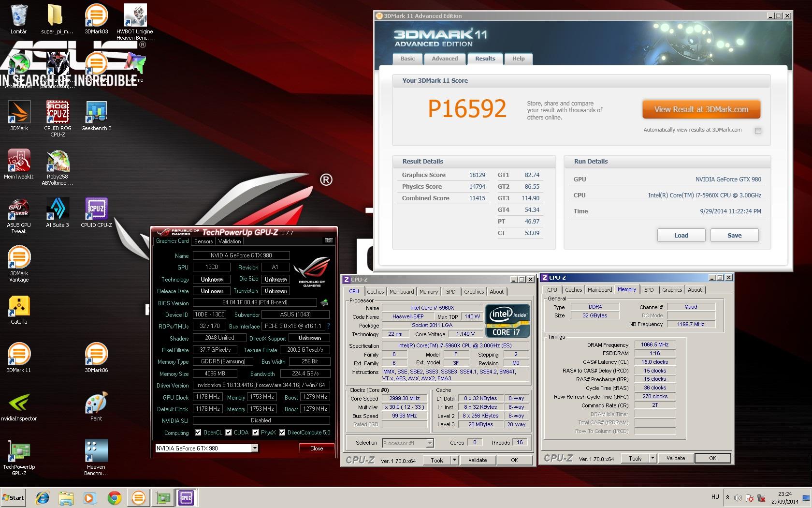Click View Result at 3DMark.com button

click(701, 109)
